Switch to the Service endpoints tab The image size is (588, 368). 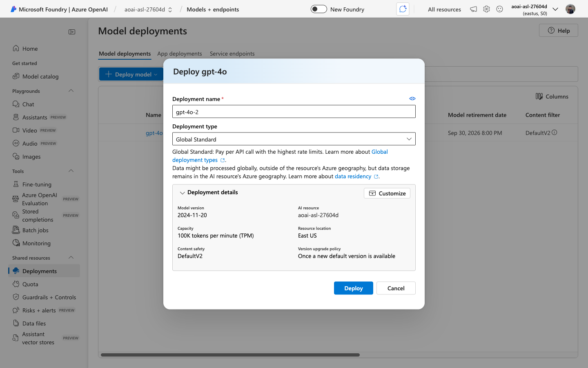point(232,54)
